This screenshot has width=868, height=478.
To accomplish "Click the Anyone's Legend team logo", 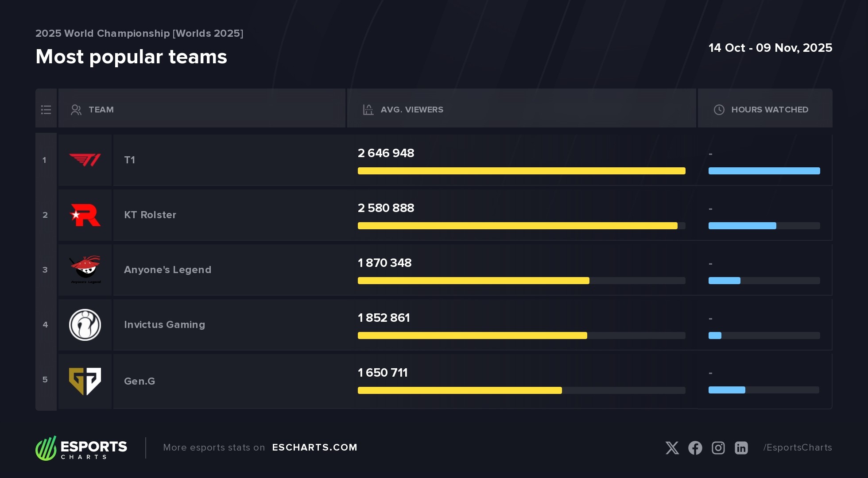I will click(x=85, y=269).
